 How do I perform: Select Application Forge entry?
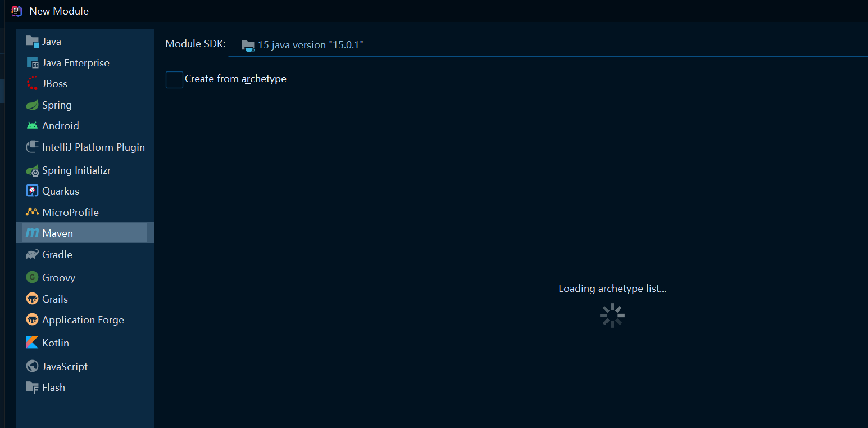[x=85, y=319]
